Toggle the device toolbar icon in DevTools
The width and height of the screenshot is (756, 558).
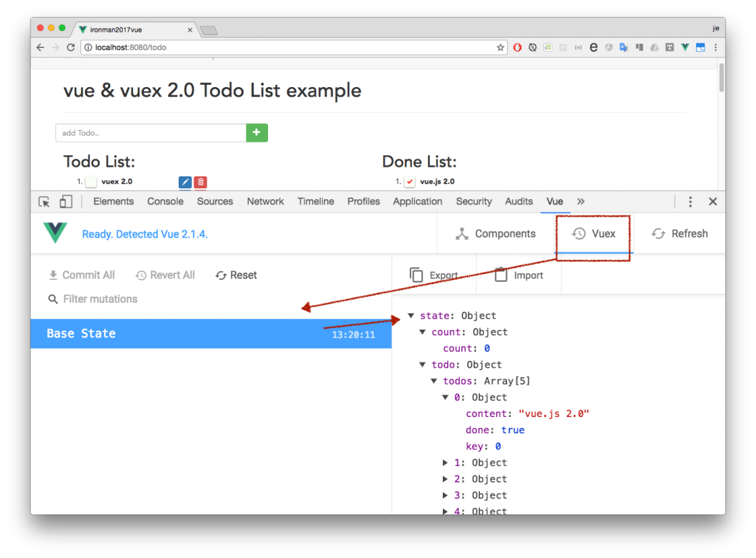point(66,201)
